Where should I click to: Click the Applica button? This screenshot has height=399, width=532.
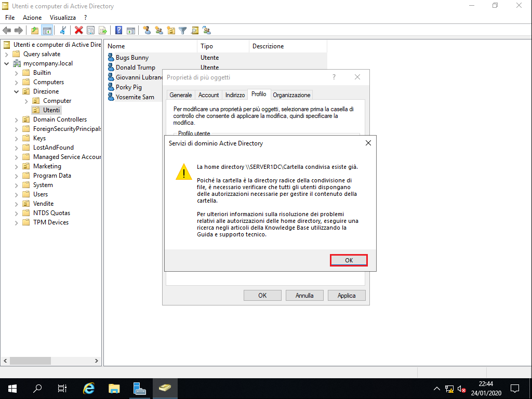click(x=347, y=296)
